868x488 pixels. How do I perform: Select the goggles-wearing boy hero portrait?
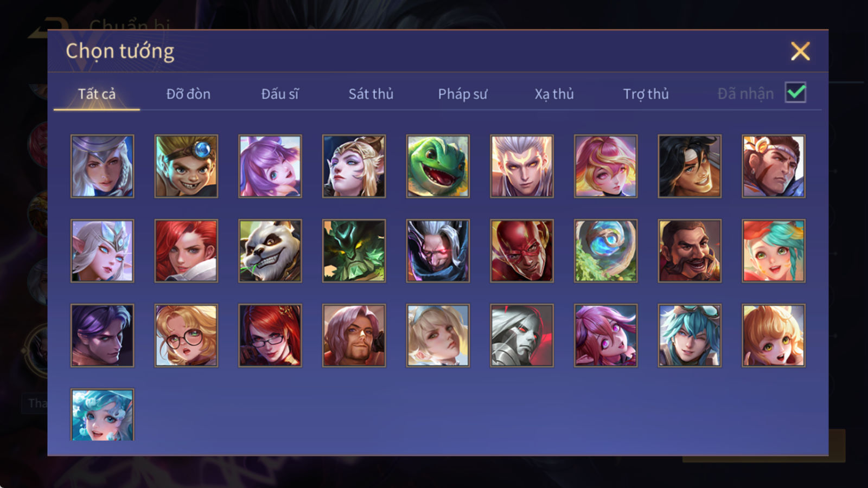186,166
